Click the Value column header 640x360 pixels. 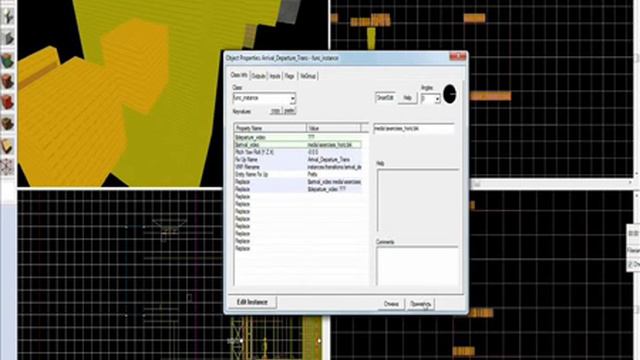click(x=333, y=128)
